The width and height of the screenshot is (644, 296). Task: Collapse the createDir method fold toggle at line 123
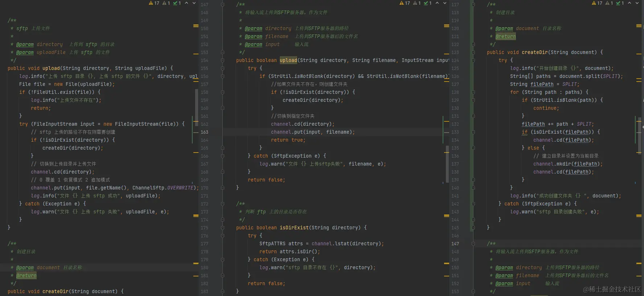[473, 52]
